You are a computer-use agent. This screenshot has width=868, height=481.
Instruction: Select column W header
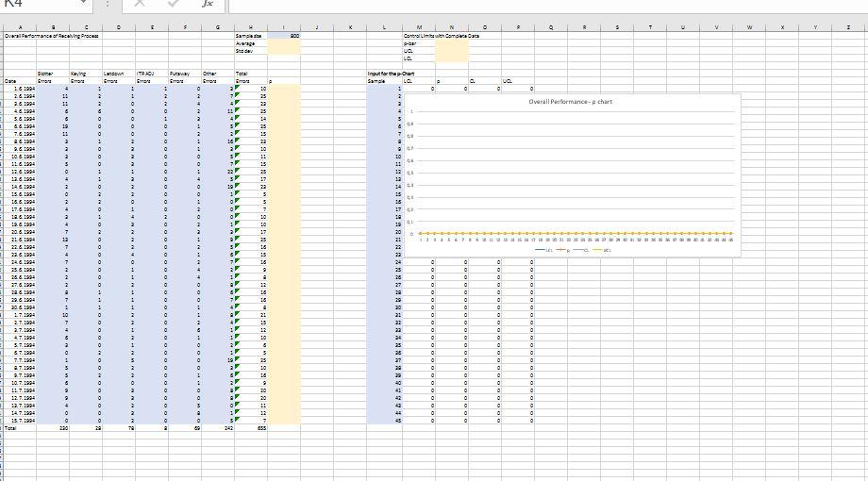click(x=749, y=27)
